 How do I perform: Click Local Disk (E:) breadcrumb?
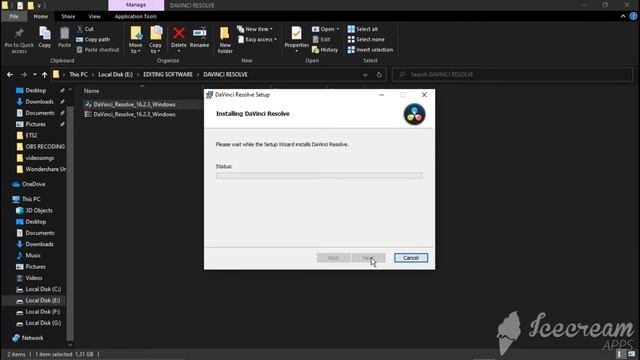point(116,75)
